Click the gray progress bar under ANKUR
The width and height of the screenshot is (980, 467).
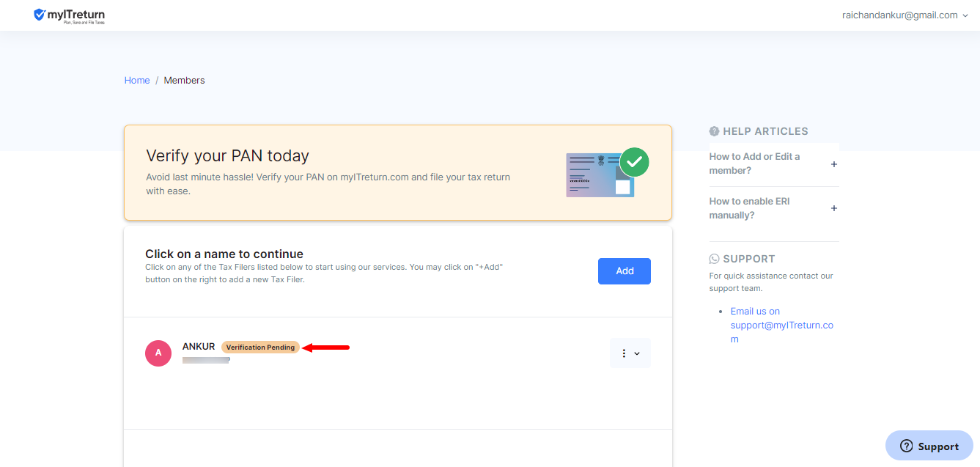point(206,360)
